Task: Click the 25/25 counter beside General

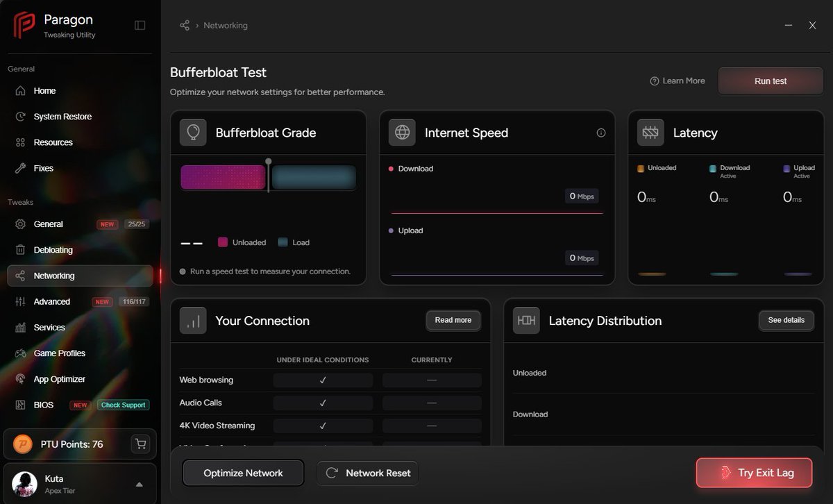Action: pos(137,224)
